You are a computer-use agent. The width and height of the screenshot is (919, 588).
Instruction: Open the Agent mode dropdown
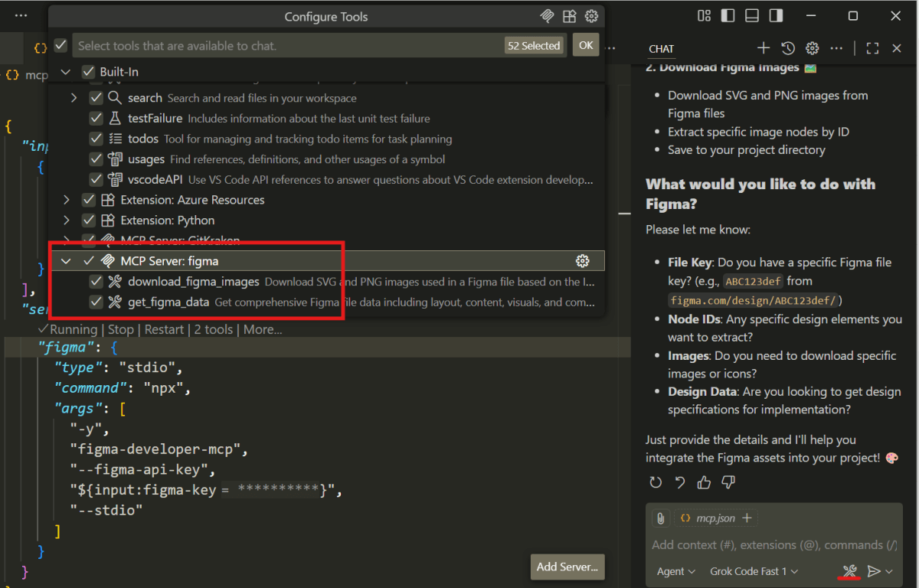tap(675, 571)
